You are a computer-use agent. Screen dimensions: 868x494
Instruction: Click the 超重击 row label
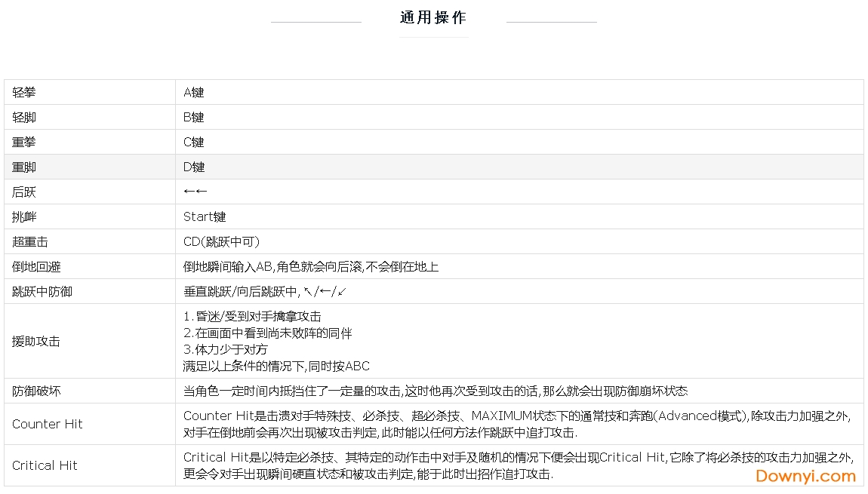pos(30,242)
